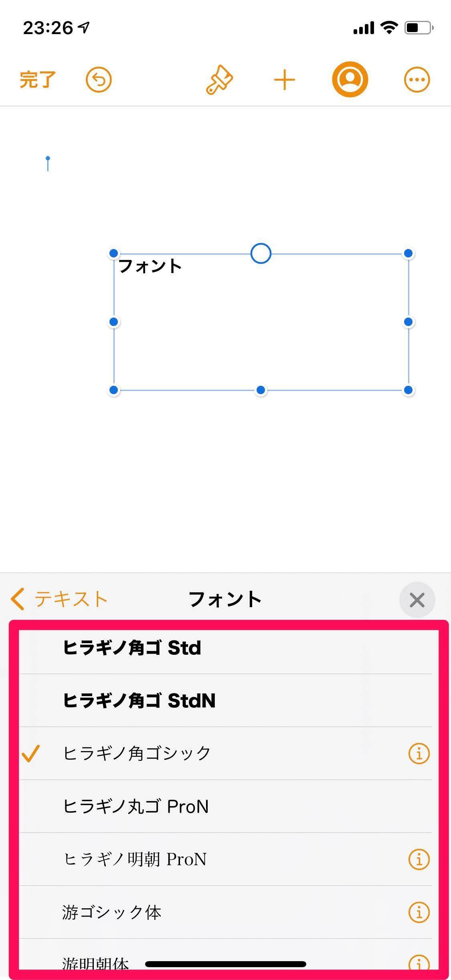Open the collaboration person icon
Viewport: 451px width, 980px height.
point(350,79)
